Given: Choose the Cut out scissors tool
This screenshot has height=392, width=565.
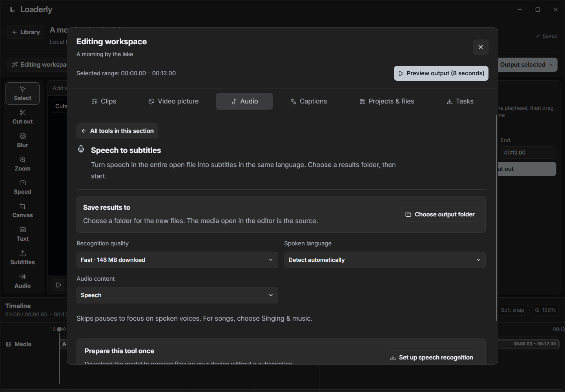Looking at the screenshot, I should (x=22, y=117).
